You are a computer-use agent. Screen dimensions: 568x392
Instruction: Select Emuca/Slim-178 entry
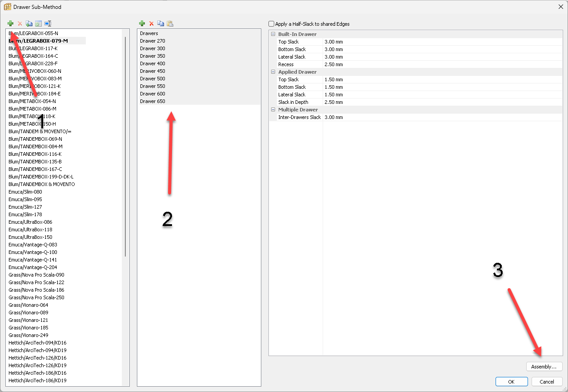25,214
